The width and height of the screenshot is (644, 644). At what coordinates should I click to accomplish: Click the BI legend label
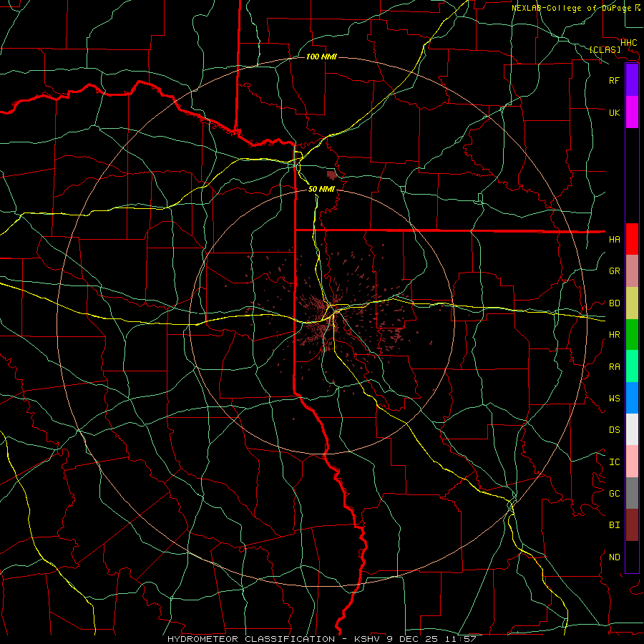[x=614, y=525]
